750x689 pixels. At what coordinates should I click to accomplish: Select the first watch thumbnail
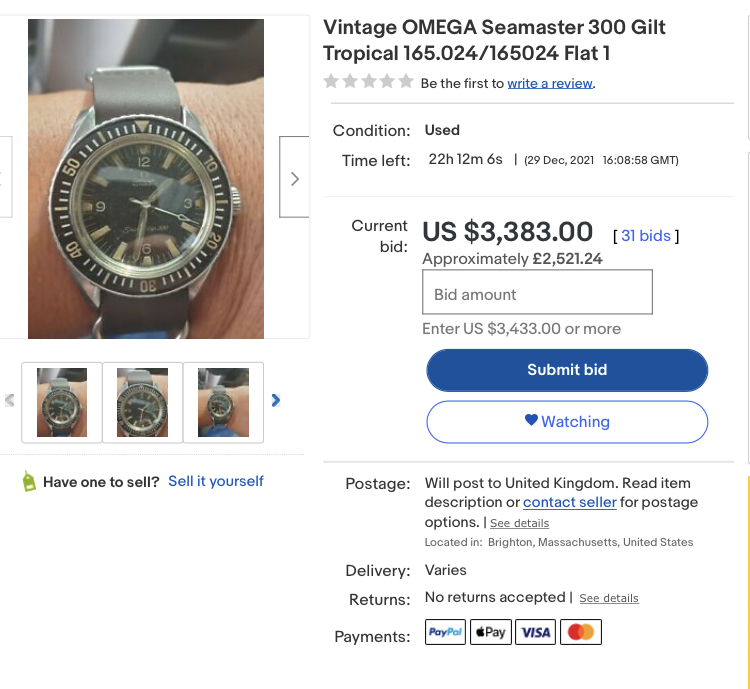62,402
